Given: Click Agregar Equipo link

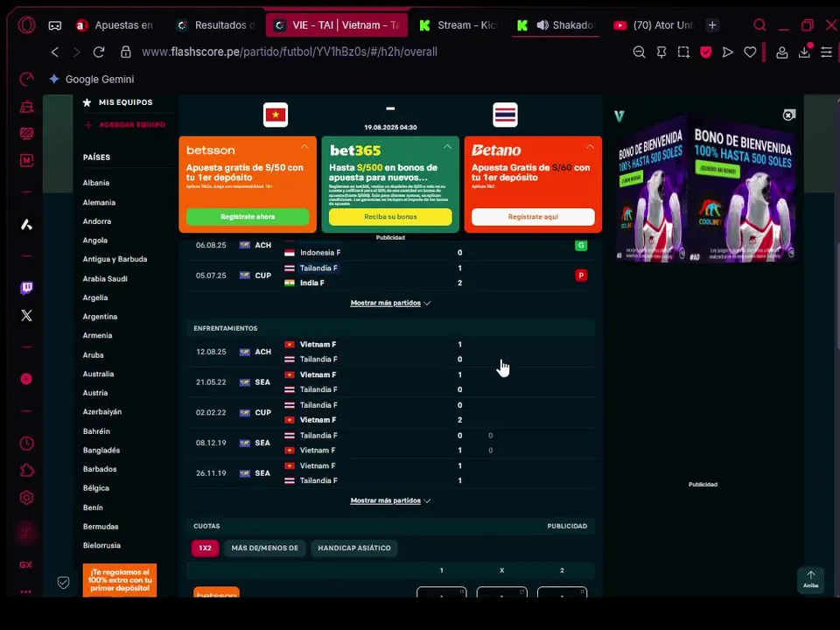Looking at the screenshot, I should tap(125, 125).
